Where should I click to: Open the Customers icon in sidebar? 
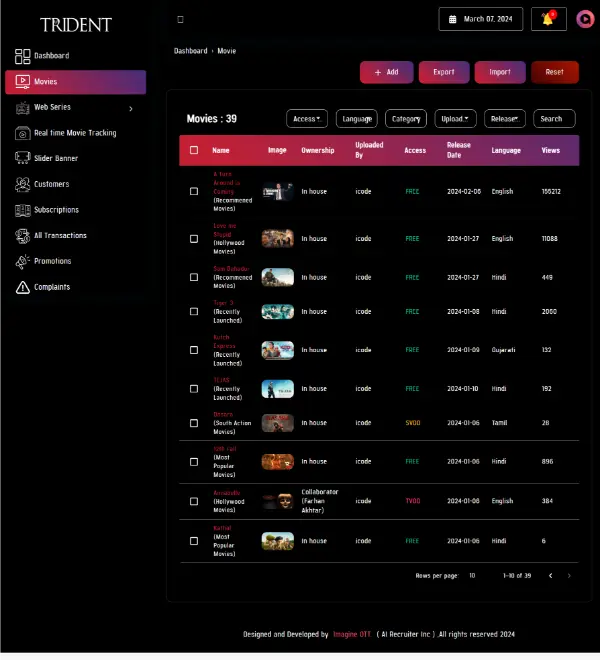click(x=22, y=184)
